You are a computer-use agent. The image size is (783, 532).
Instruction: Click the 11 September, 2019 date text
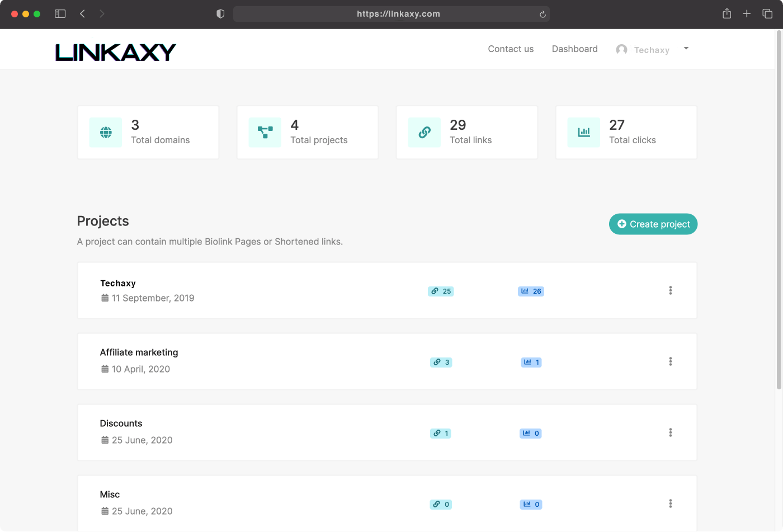[153, 298]
